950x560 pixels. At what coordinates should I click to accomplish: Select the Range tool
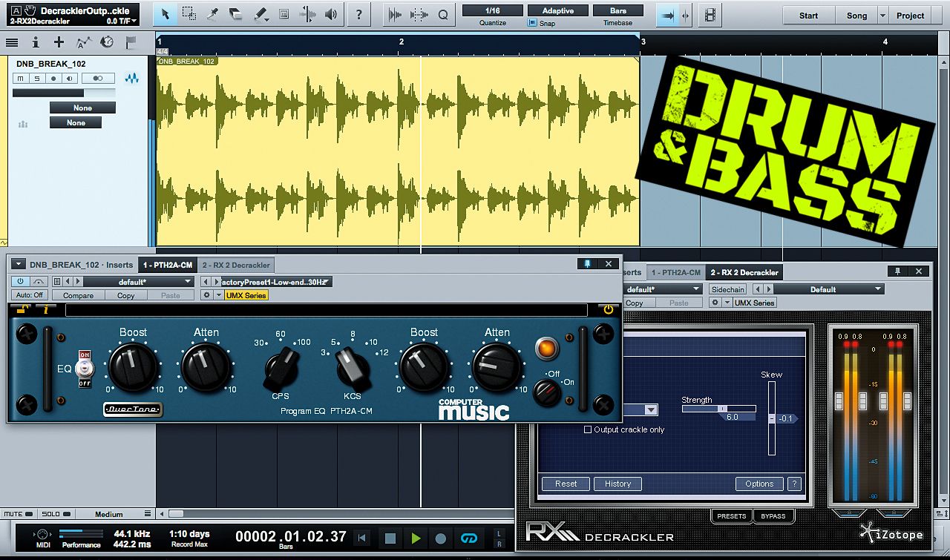coord(189,14)
